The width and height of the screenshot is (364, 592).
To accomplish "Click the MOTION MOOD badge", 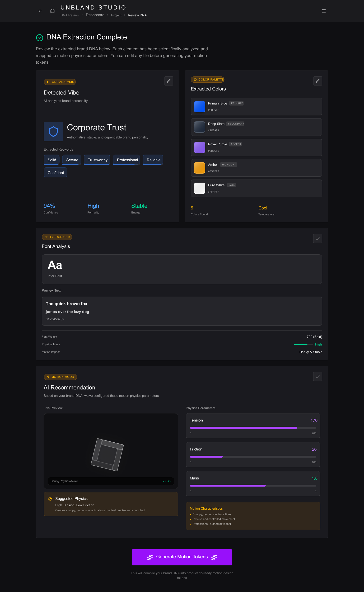I will pos(61,377).
